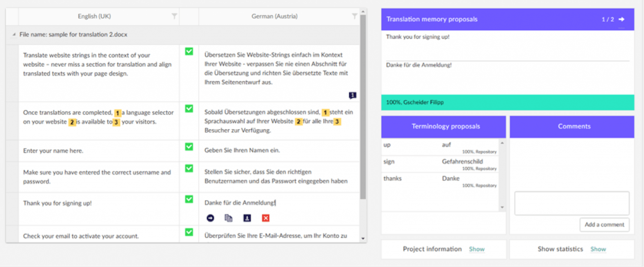Screen dimensions: 644x267
Task: Click source 'Check your email to activate your account.'
Action: point(81,237)
